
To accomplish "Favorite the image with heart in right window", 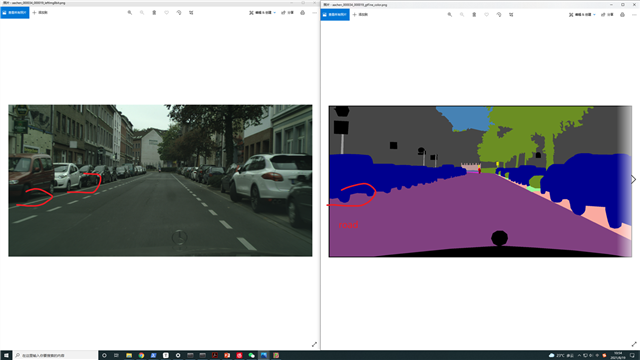I will click(x=487, y=15).
